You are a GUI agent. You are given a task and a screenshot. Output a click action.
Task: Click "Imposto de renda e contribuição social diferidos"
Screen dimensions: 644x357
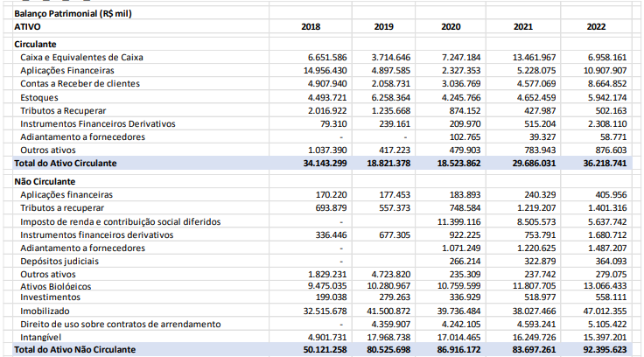[120, 222]
